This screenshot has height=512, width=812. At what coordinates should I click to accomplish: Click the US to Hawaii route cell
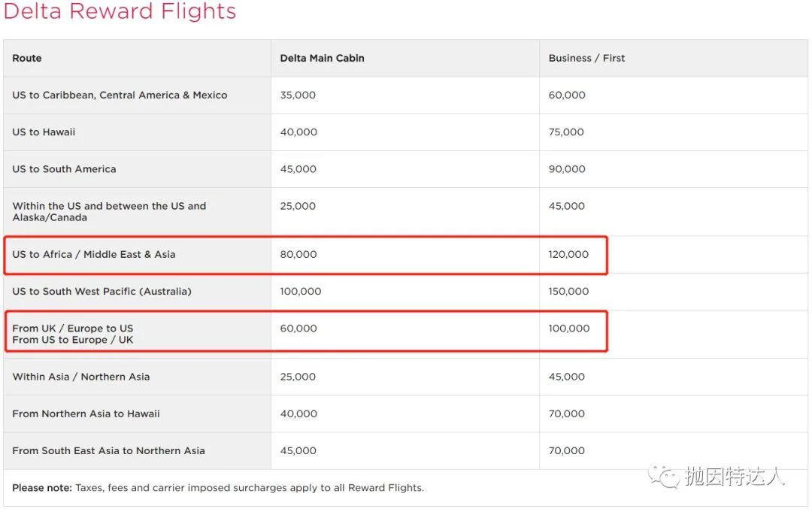(x=44, y=132)
